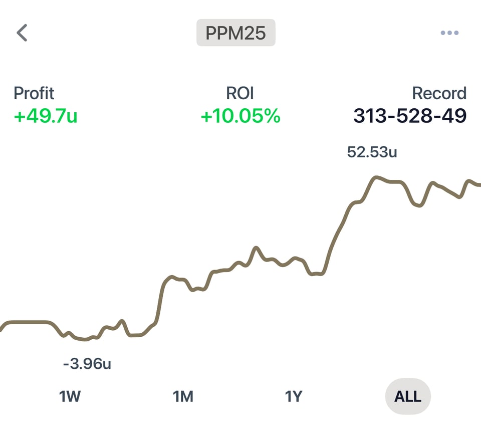Open the 313-528-49 record value
Image resolution: width=481 pixels, height=448 pixels.
pos(410,116)
